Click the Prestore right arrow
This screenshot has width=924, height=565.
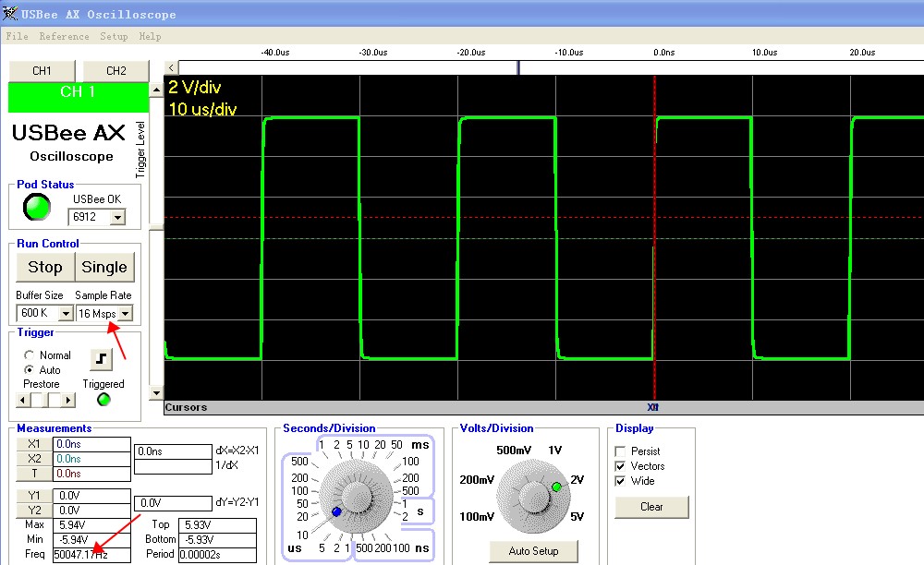[68, 401]
